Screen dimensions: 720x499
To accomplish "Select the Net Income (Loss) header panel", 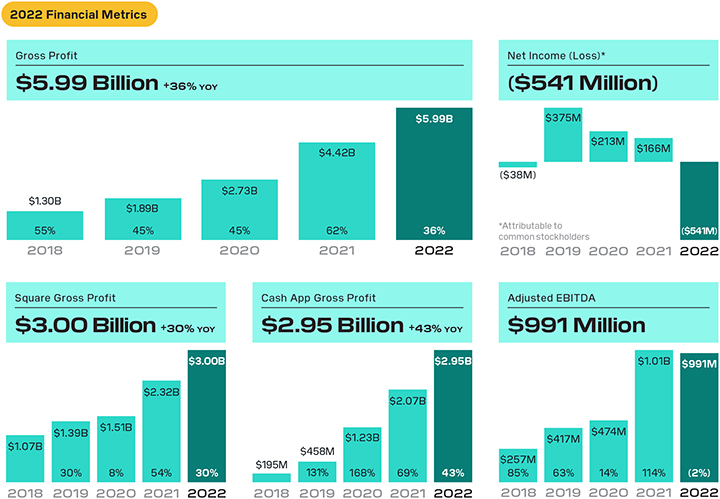I will (x=608, y=70).
